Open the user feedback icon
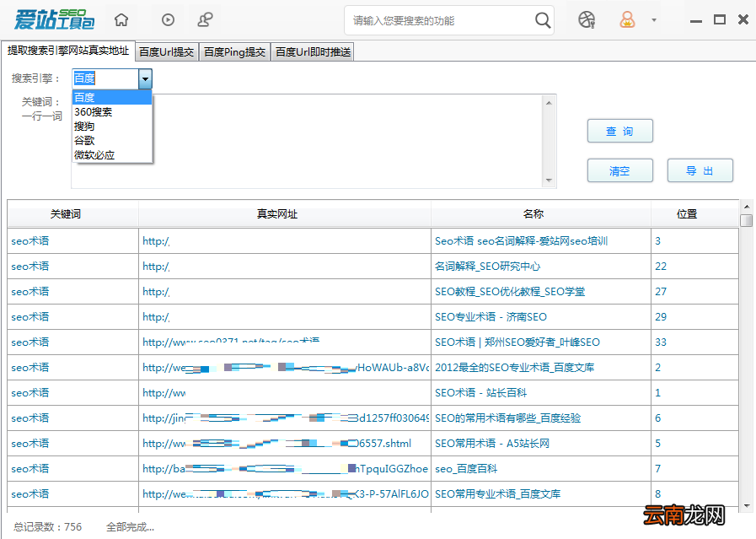This screenshot has width=756, height=539. (206, 19)
